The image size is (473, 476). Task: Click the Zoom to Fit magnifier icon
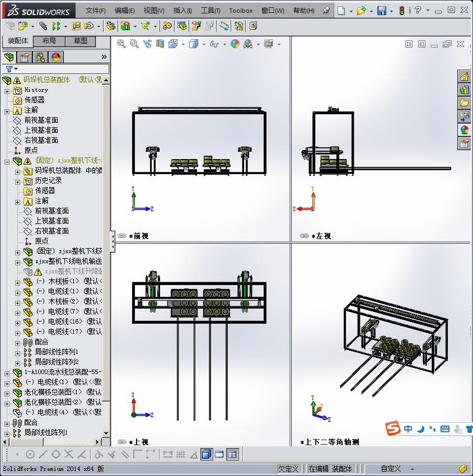[x=121, y=44]
